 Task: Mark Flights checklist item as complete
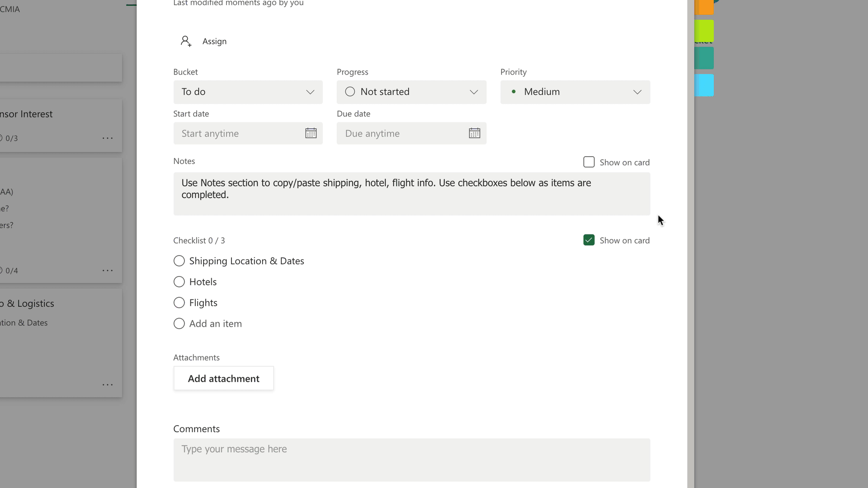(179, 303)
